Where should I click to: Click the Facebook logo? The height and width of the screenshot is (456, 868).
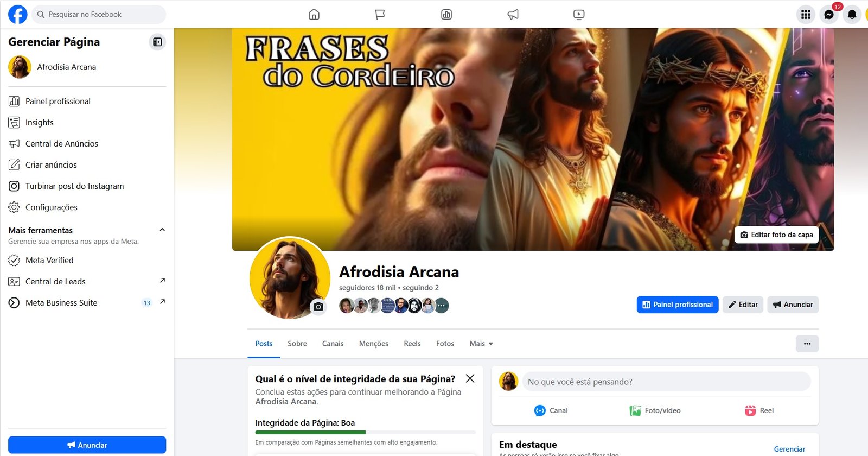pyautogui.click(x=17, y=15)
